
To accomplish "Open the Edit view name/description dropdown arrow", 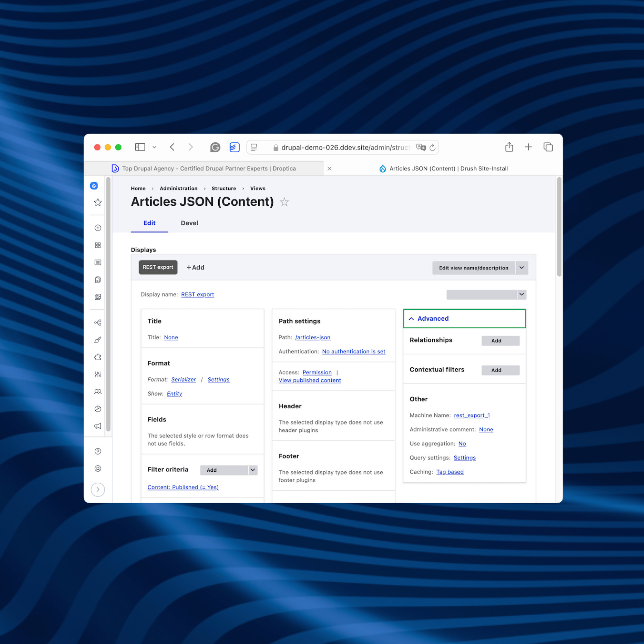I will 522,268.
